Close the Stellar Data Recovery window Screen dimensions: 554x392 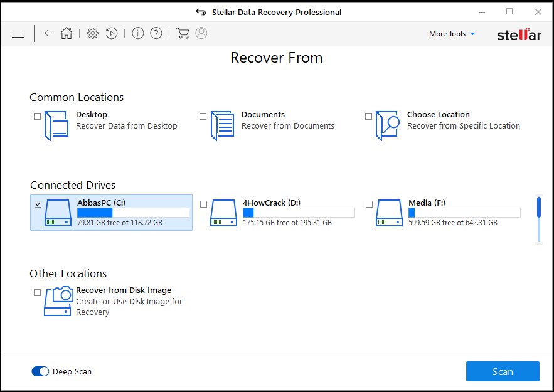point(538,12)
